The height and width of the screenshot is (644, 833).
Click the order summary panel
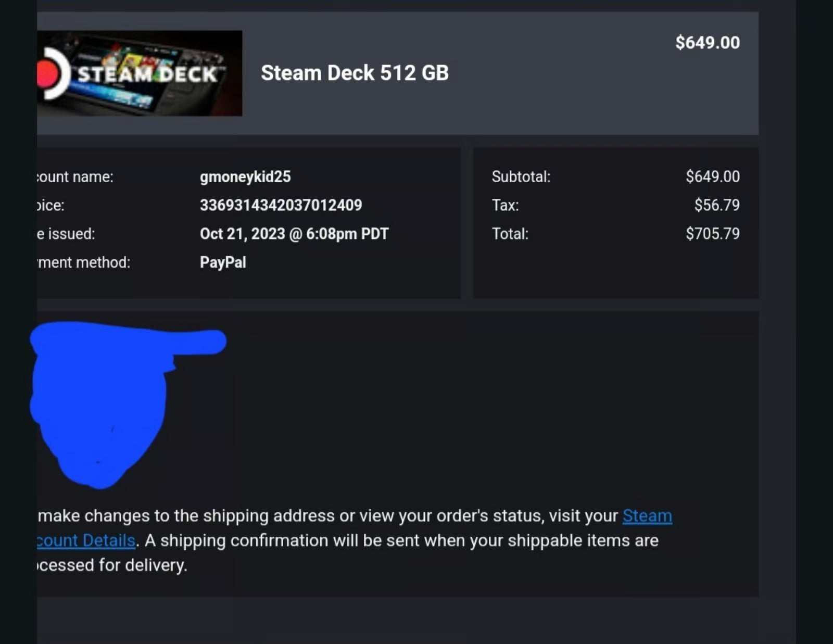click(x=616, y=221)
